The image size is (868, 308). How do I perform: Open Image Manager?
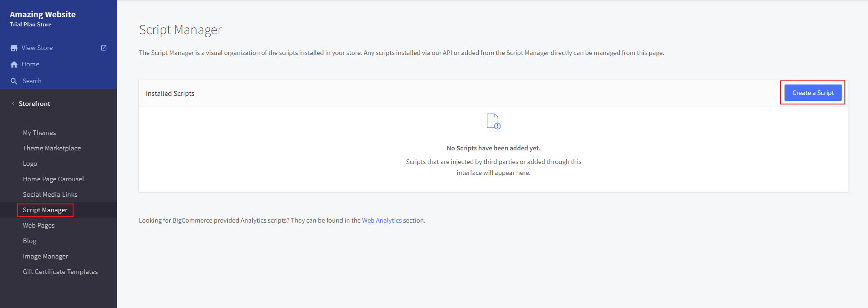click(45, 256)
